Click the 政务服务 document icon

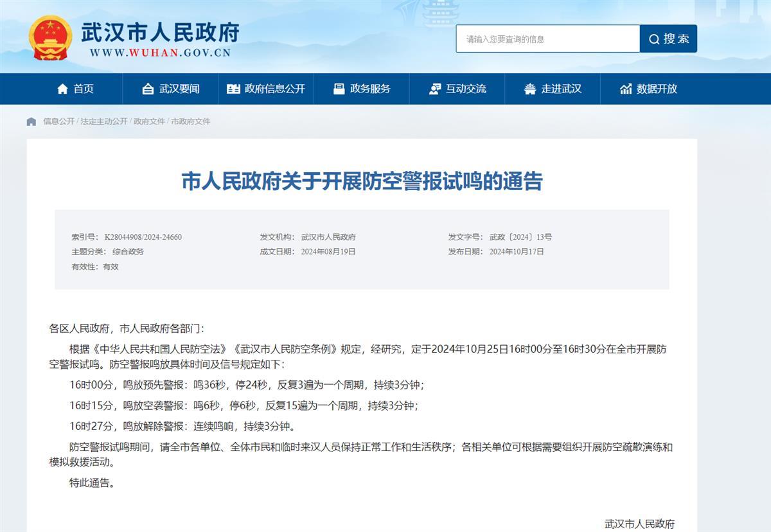(x=339, y=89)
